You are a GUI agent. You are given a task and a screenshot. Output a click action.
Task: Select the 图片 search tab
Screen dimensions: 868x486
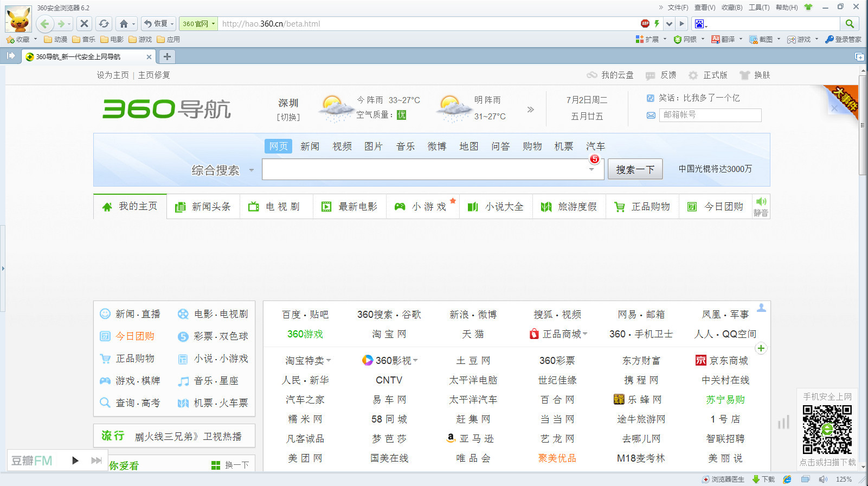tap(374, 146)
